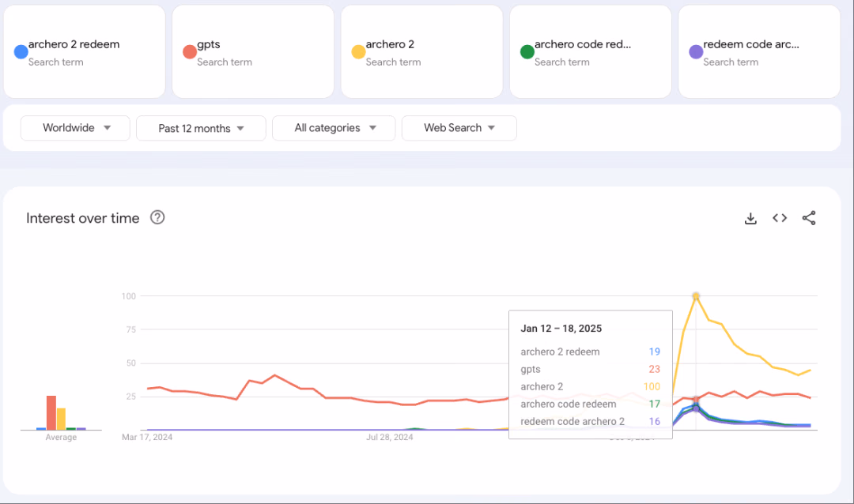Click the Mar 17, 2024 axis label

tap(147, 437)
